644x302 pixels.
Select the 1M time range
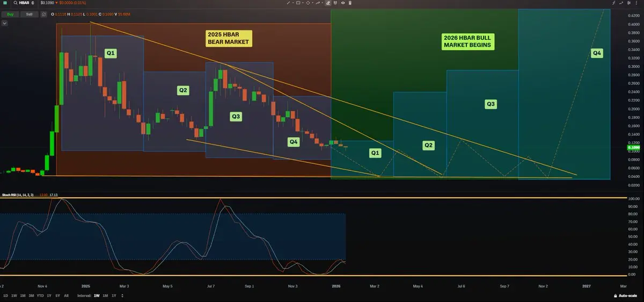(23, 296)
